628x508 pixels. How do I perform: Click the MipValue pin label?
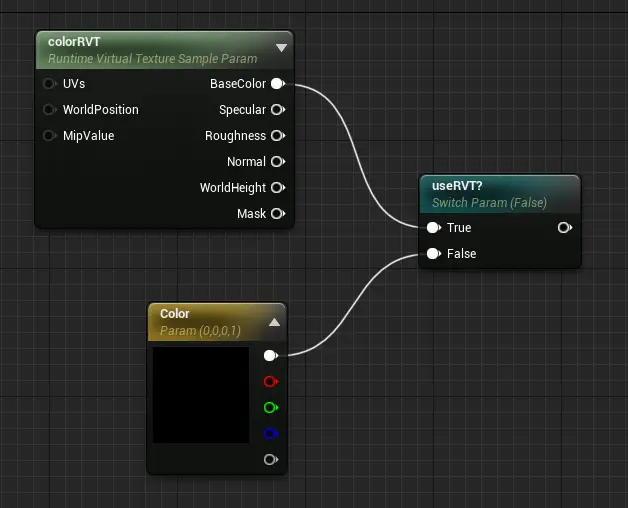(x=89, y=136)
